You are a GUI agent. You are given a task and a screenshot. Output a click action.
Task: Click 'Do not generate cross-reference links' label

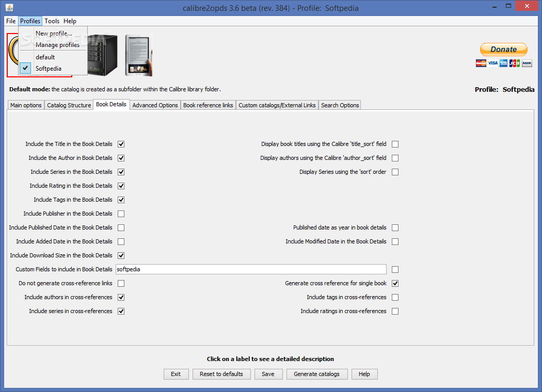(66, 283)
